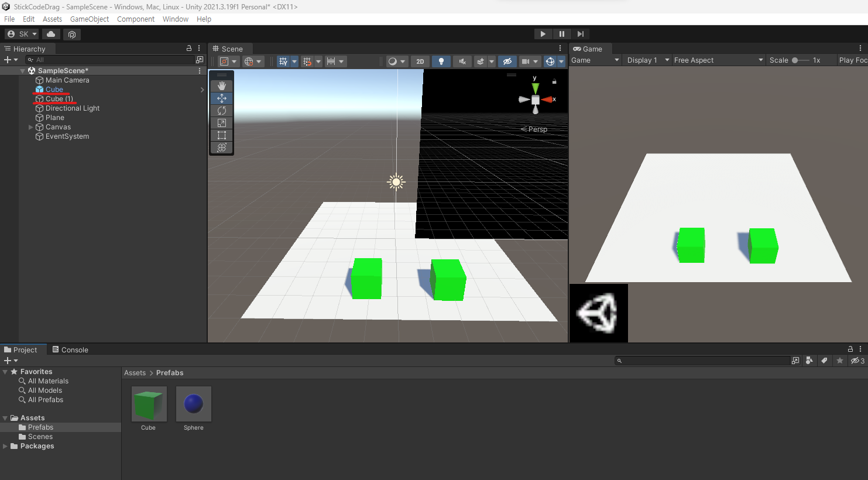
Task: Adjust the Game view Scale slider
Action: click(800, 60)
